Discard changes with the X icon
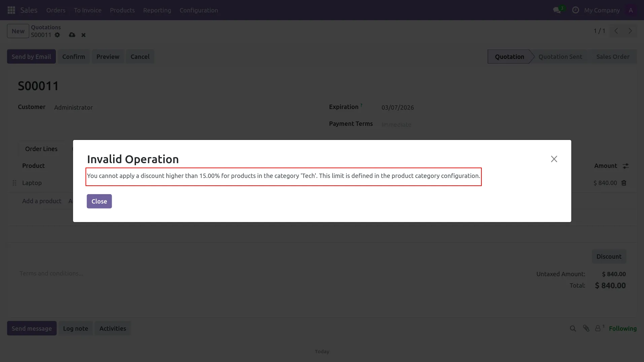644x362 pixels. (83, 35)
